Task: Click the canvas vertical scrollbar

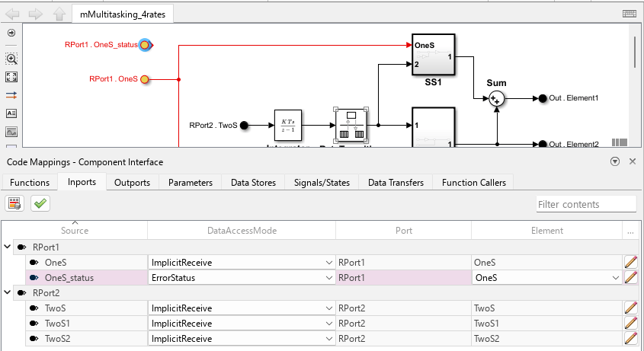Action: click(635, 52)
